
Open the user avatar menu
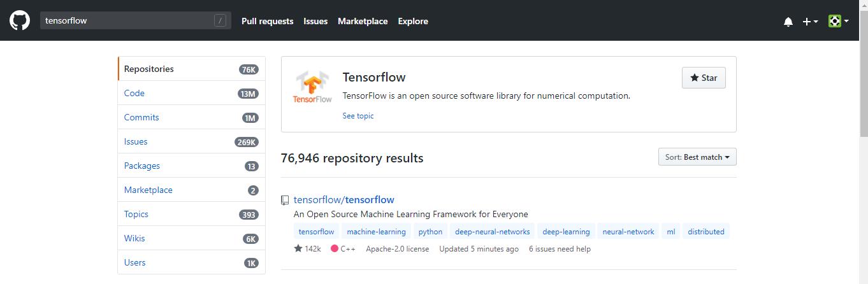[x=838, y=21]
